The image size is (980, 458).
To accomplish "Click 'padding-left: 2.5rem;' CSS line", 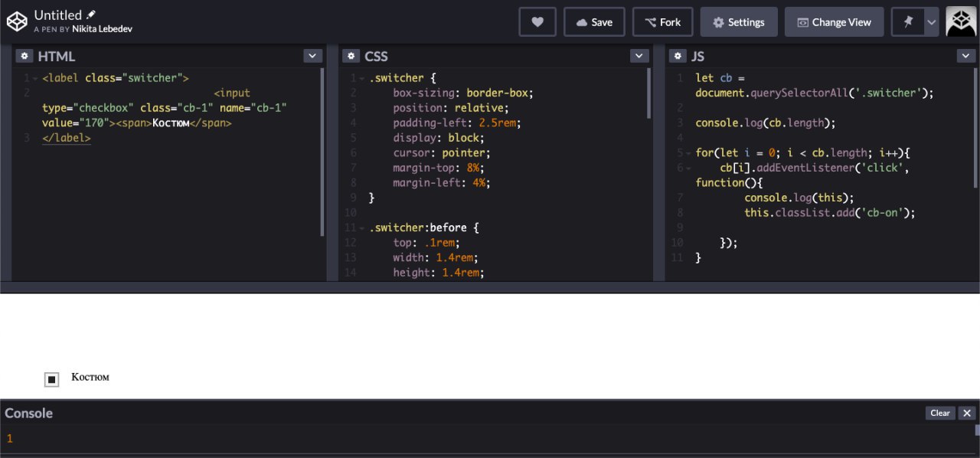I will coord(457,123).
